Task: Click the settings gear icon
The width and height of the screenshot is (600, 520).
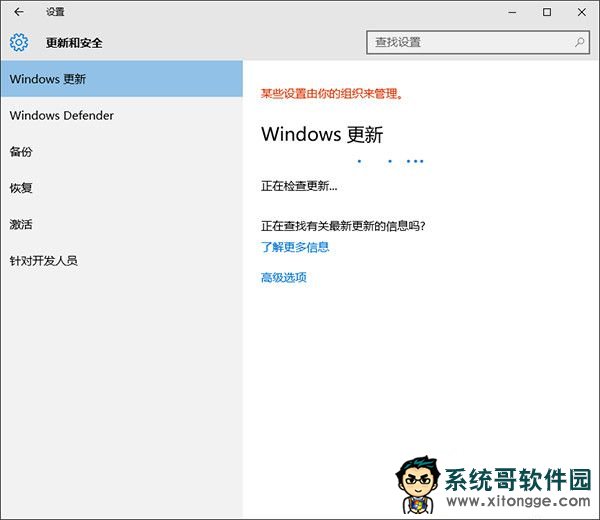Action: (19, 42)
